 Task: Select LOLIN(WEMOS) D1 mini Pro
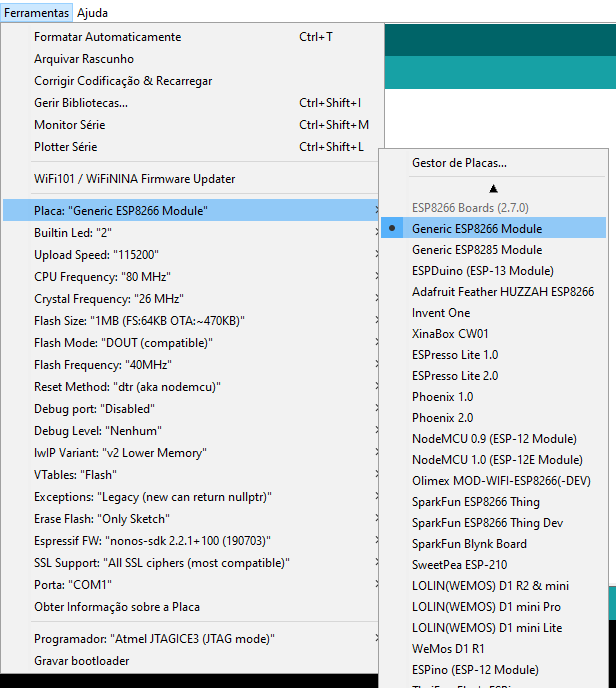tap(494, 607)
